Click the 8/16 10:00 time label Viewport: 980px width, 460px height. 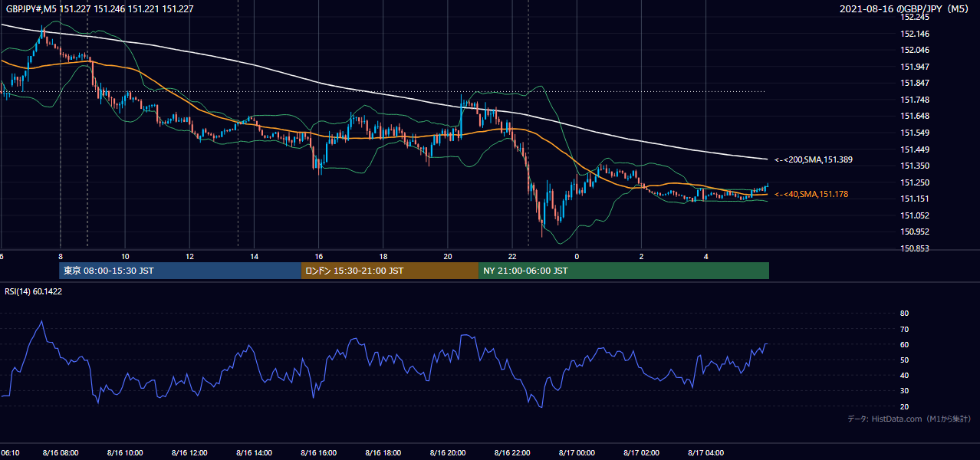[126, 453]
